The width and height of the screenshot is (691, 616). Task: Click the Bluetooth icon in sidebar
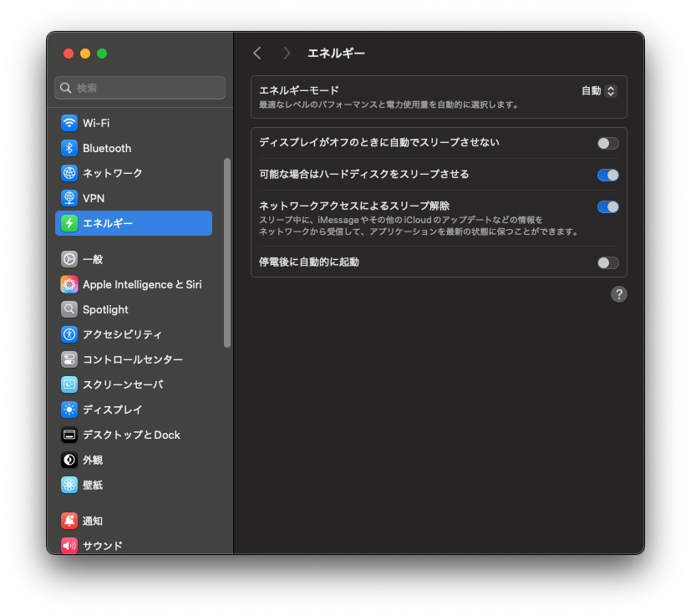tap(69, 148)
